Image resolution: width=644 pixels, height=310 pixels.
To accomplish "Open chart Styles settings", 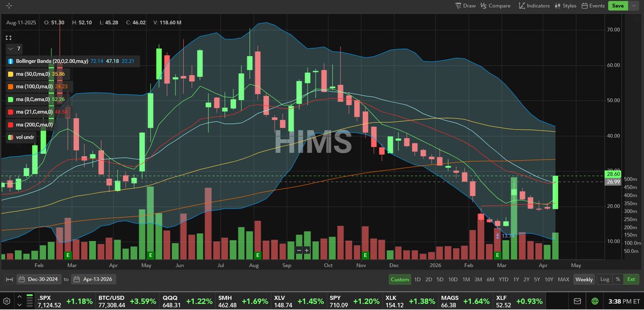I will coord(565,6).
